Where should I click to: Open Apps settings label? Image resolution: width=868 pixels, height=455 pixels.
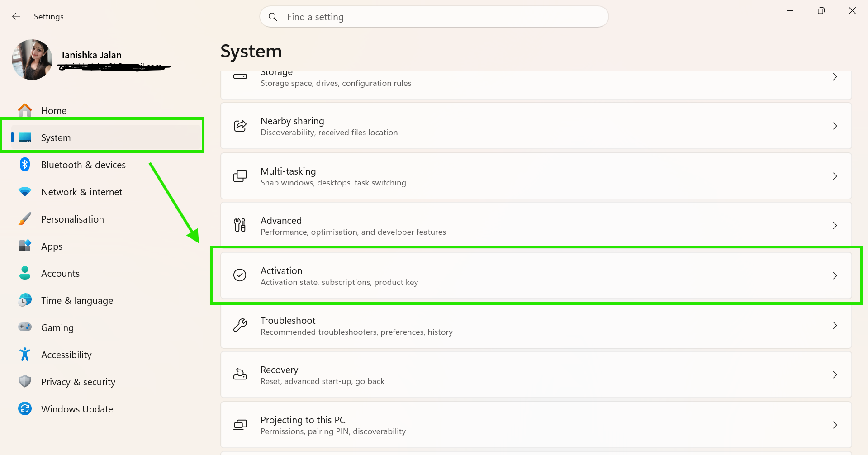[x=52, y=246]
